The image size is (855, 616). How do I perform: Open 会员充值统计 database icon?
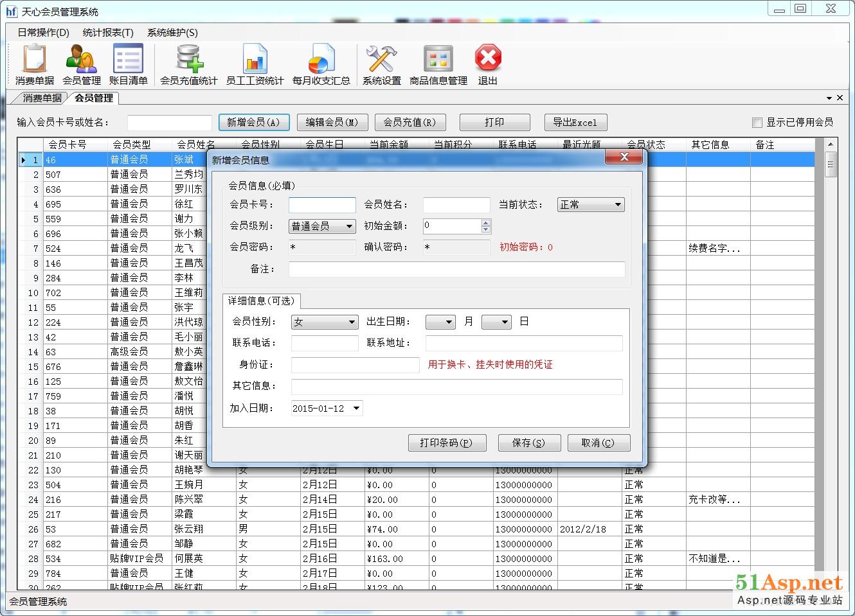188,59
